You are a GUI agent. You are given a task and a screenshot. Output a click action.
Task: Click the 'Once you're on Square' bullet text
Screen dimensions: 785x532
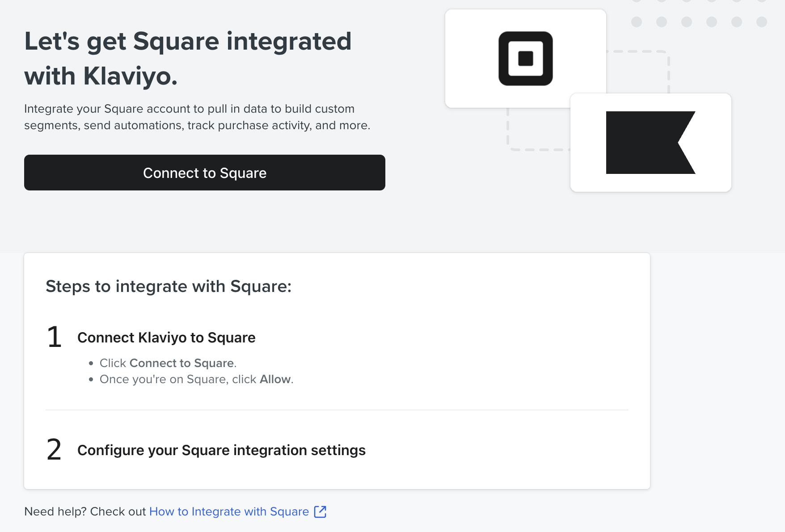pyautogui.click(x=177, y=379)
